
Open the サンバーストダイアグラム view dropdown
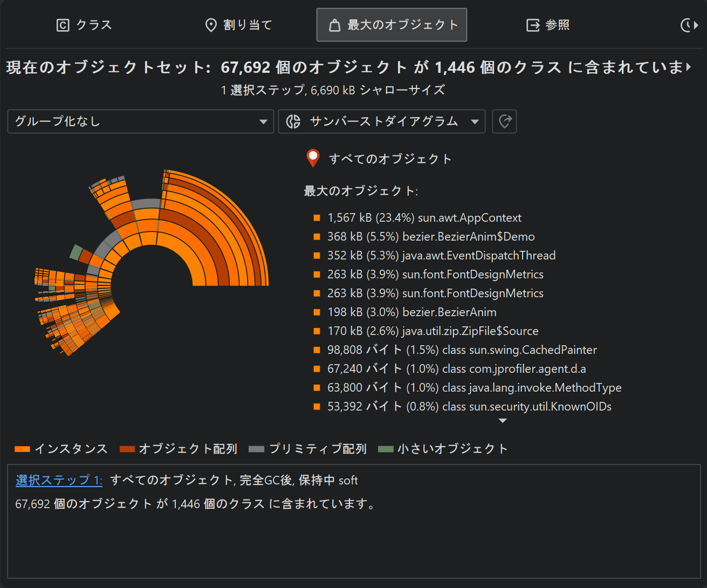382,121
